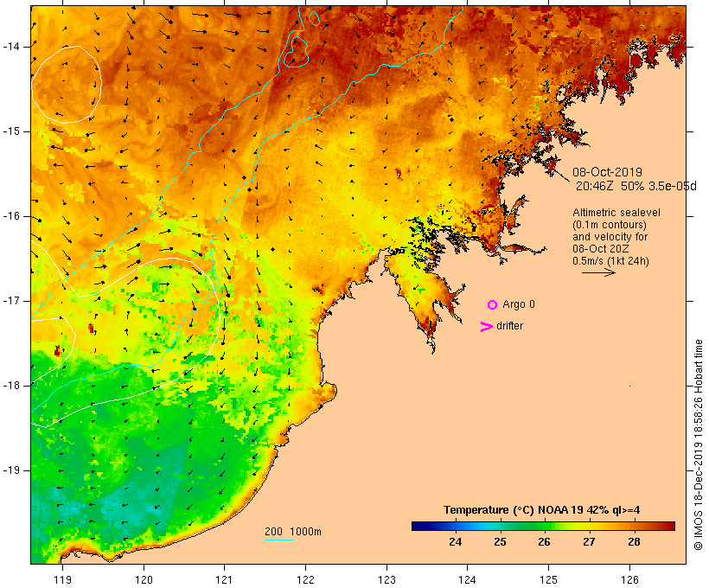Click the latitude axis label -17
Image resolution: width=709 pixels, height=588 pixels.
pos(11,301)
